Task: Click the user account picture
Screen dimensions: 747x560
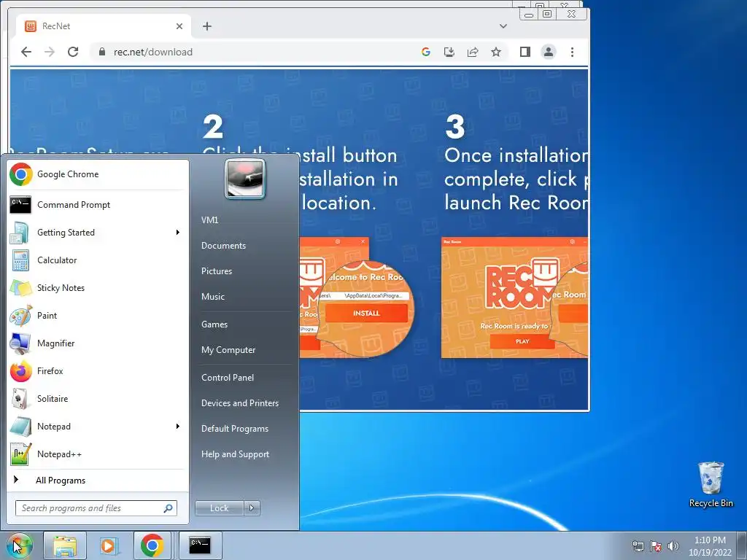Action: tap(245, 179)
